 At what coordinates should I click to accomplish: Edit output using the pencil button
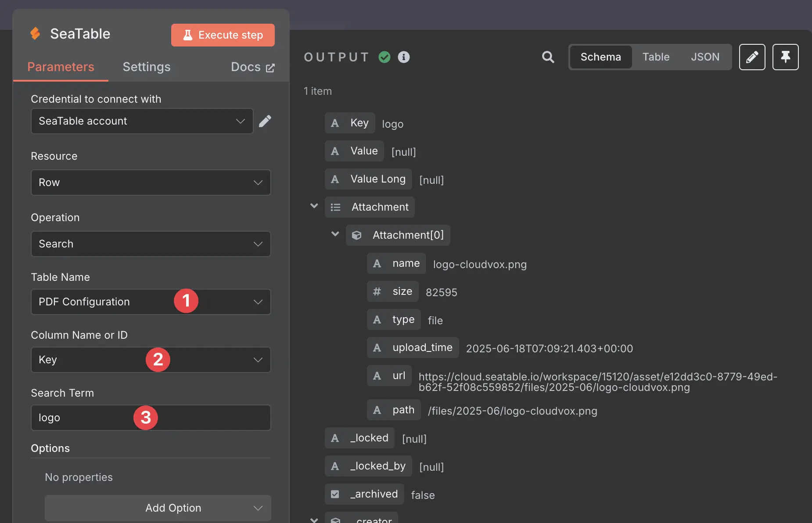click(752, 57)
